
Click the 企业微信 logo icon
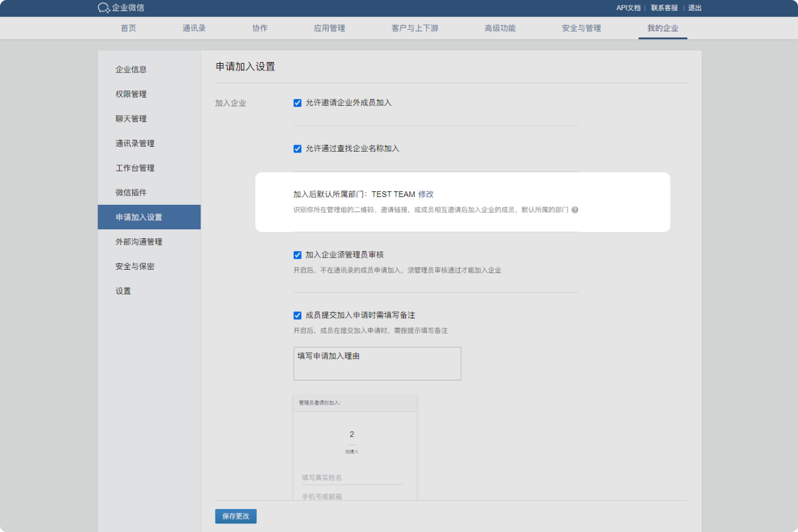tap(104, 8)
